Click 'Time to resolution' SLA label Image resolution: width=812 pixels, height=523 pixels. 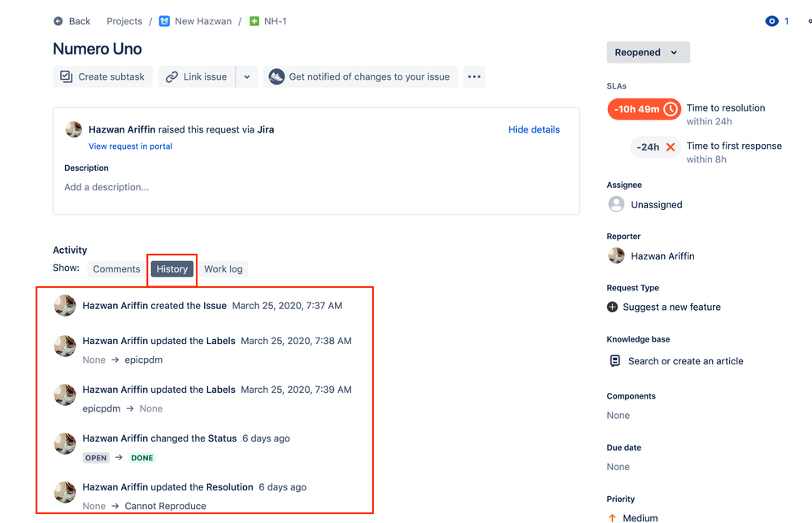pyautogui.click(x=726, y=108)
